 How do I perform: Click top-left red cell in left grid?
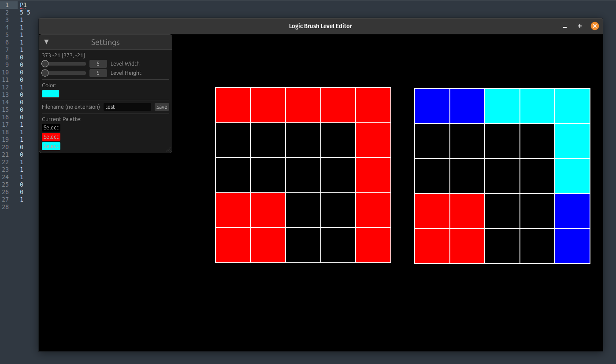coord(233,105)
